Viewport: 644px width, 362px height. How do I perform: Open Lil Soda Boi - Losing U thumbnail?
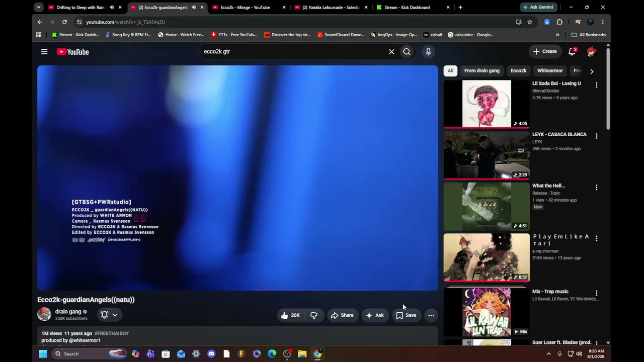(x=487, y=104)
